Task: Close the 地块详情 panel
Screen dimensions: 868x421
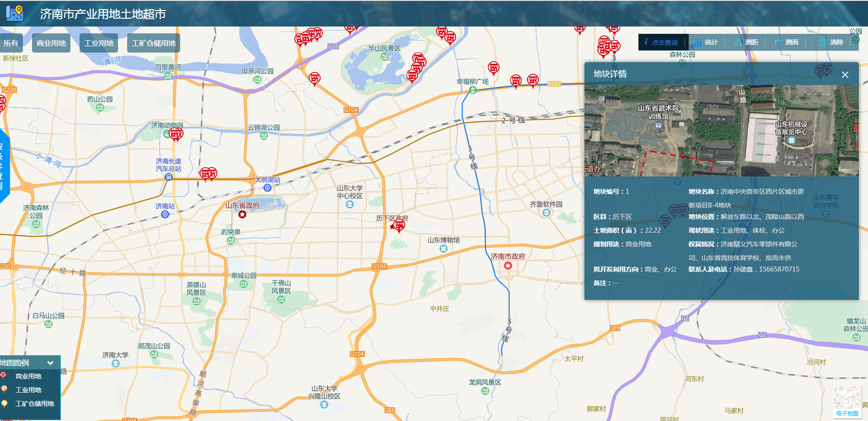Action: [845, 75]
